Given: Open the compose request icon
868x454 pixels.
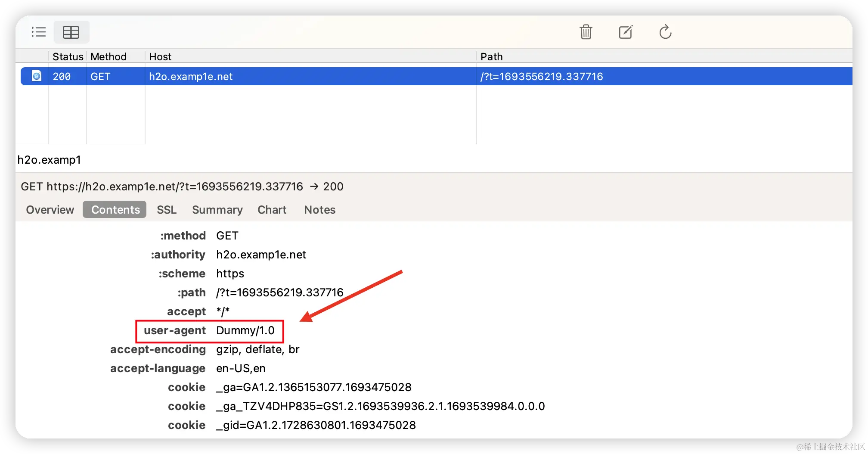Looking at the screenshot, I should click(625, 32).
